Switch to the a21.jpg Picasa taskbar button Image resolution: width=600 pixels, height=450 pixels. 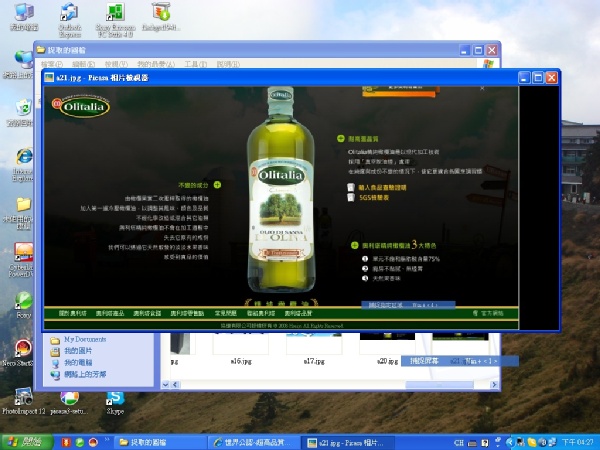348,443
